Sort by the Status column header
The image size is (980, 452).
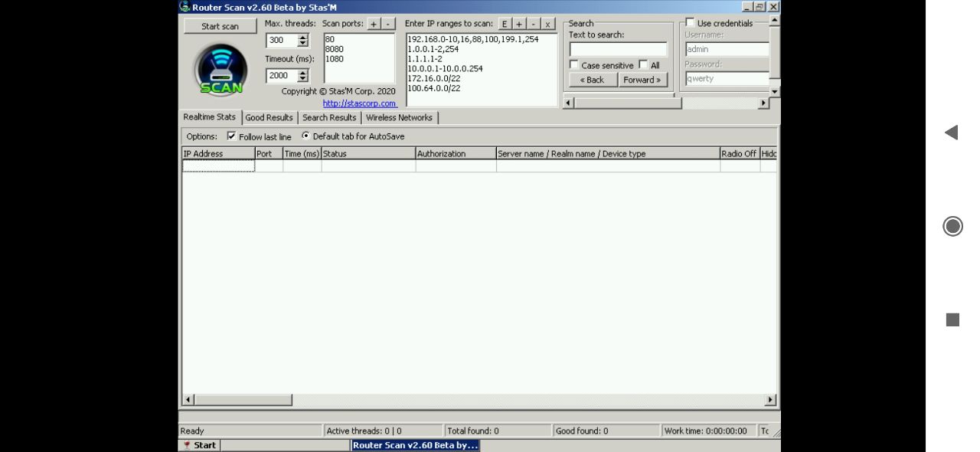(368, 154)
